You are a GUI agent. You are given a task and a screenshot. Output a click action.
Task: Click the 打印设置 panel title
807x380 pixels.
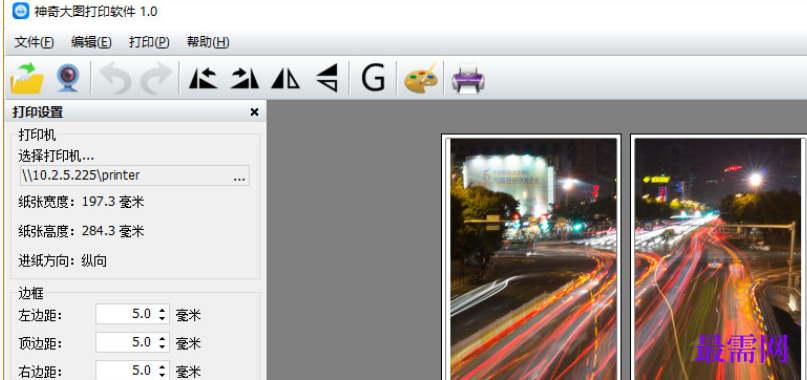click(x=38, y=112)
